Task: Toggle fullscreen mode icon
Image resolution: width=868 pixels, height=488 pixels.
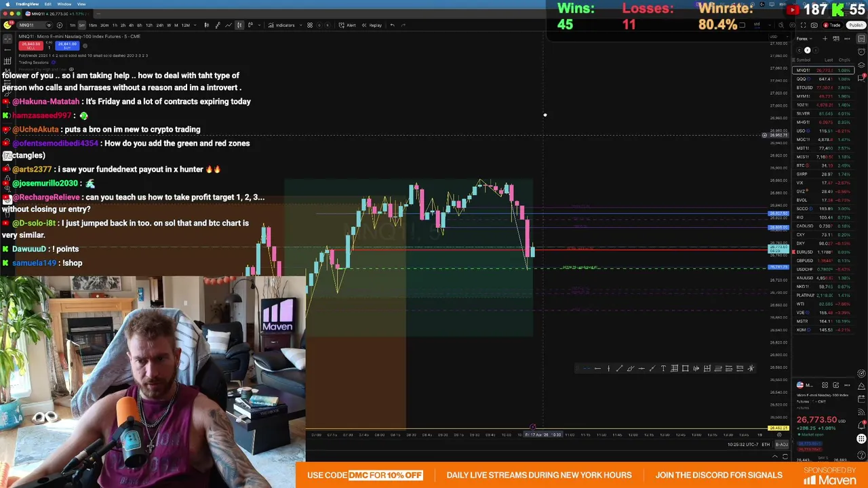Action: pyautogui.click(x=803, y=25)
